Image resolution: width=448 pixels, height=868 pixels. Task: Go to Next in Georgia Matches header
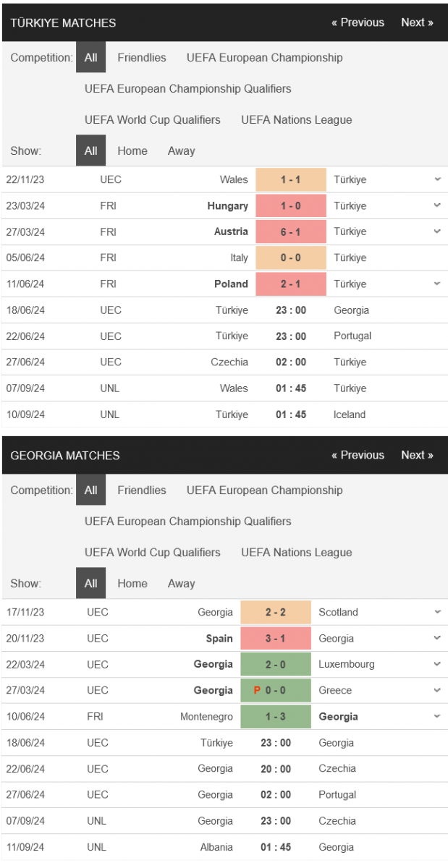[x=417, y=455]
